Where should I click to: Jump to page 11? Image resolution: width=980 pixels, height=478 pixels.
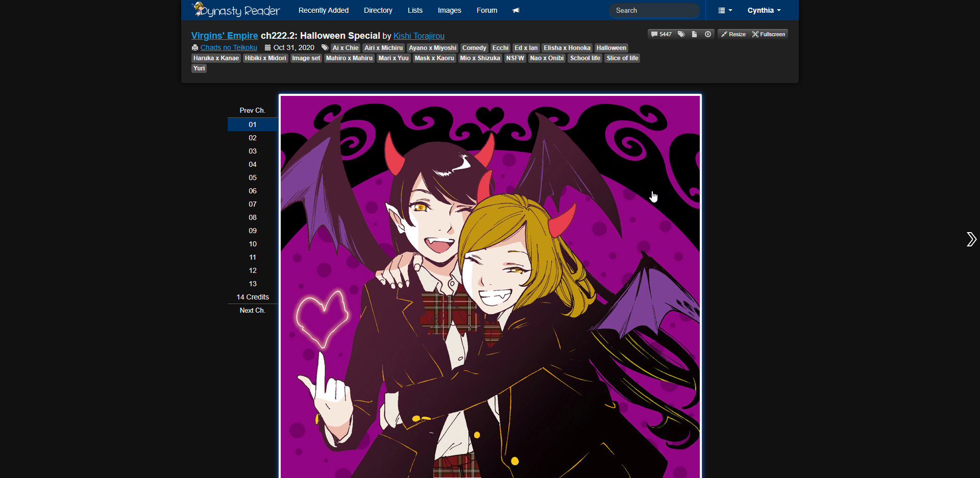(x=253, y=257)
